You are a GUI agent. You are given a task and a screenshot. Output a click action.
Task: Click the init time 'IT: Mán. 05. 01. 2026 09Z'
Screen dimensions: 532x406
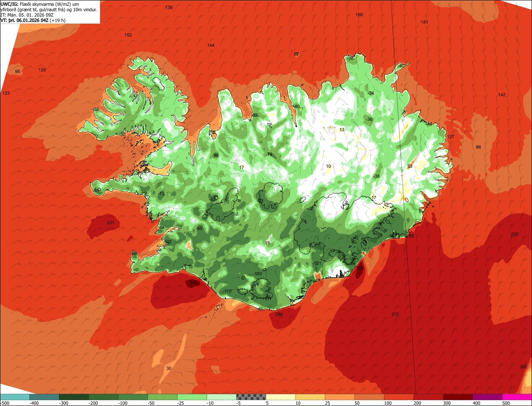pyautogui.click(x=27, y=15)
